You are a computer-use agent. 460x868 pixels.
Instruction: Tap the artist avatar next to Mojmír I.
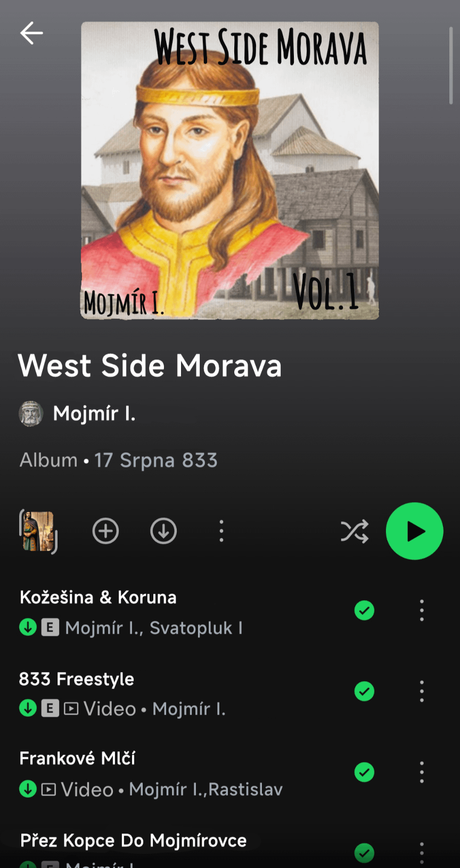(x=31, y=414)
